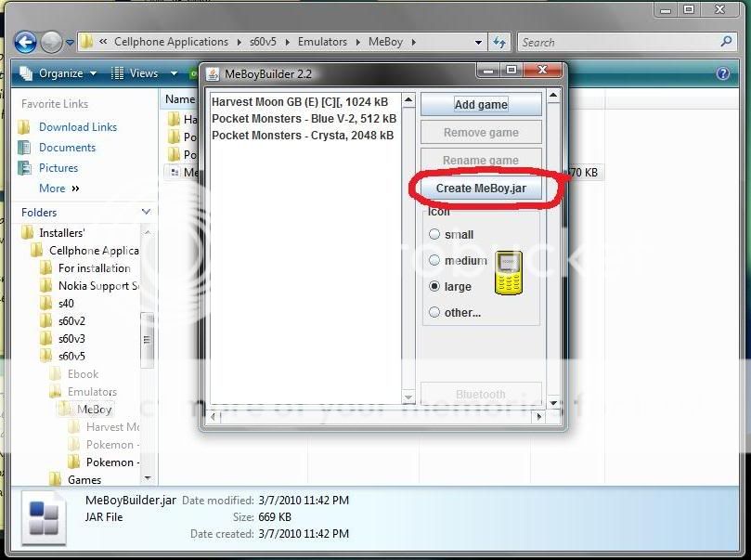Select the small icon radio button
The width and height of the screenshot is (751, 560).
click(434, 234)
